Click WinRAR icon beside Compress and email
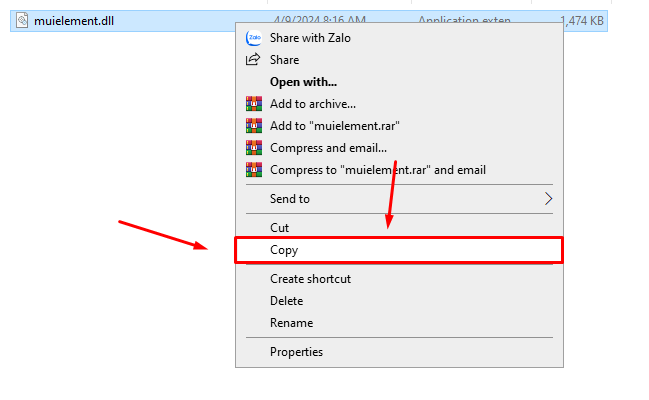 [x=253, y=148]
